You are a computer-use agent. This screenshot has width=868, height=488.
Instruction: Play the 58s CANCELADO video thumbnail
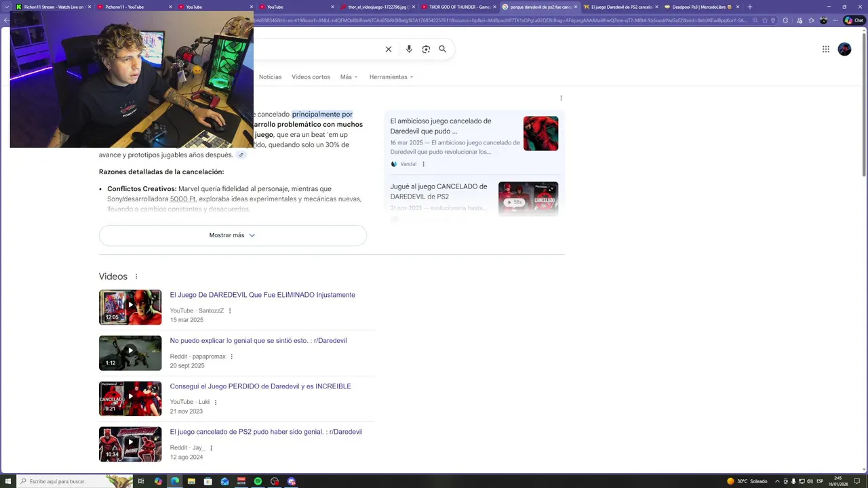(x=528, y=199)
